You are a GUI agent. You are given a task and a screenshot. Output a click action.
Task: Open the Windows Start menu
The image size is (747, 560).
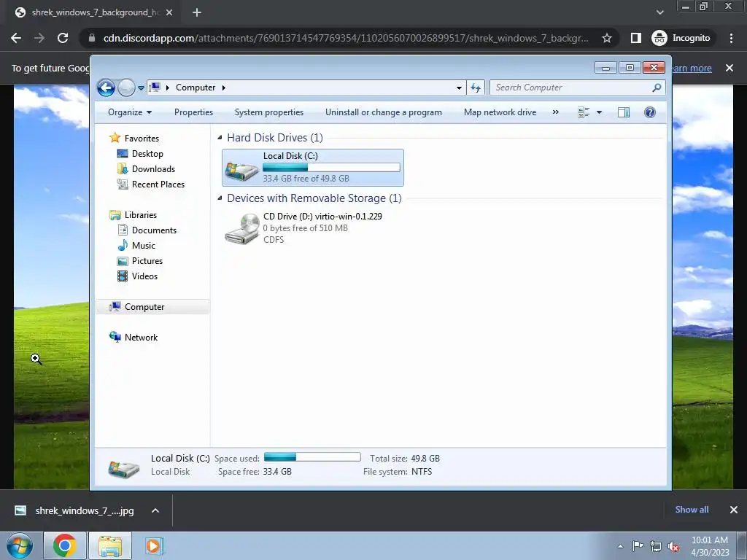click(19, 545)
